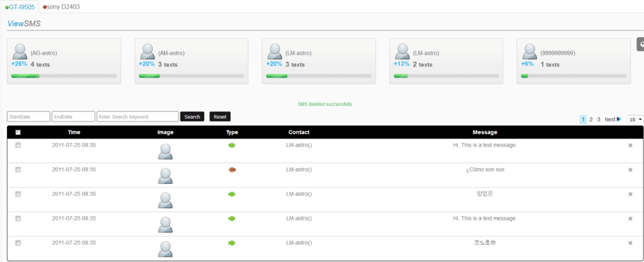The height and width of the screenshot is (262, 644).
Task: Click the '방법은' message text
Action: click(x=485, y=194)
